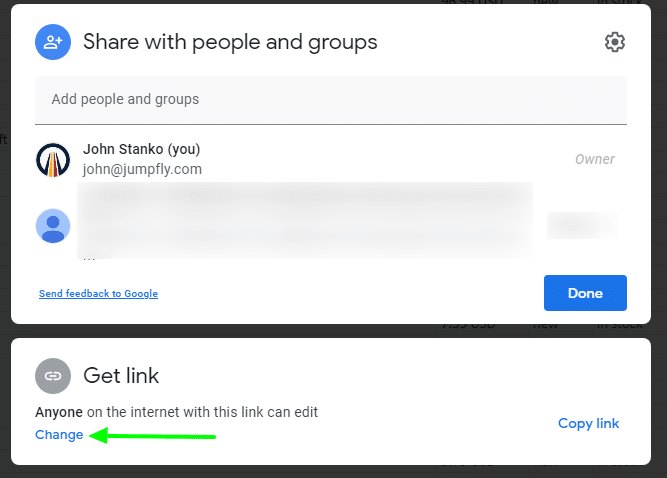Click Change under link permissions
Image resolution: width=667 pixels, height=478 pixels.
(59, 435)
